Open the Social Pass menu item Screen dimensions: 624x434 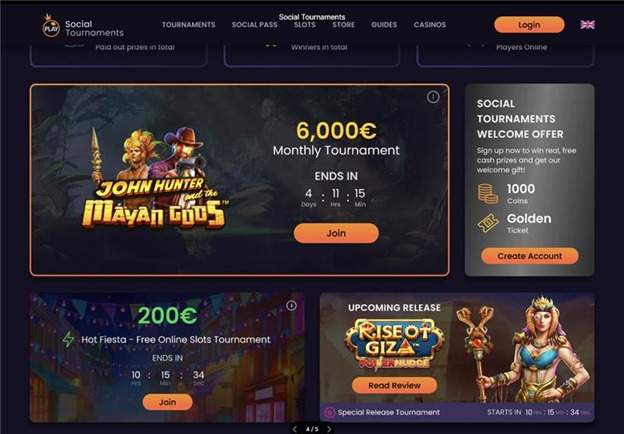point(255,25)
